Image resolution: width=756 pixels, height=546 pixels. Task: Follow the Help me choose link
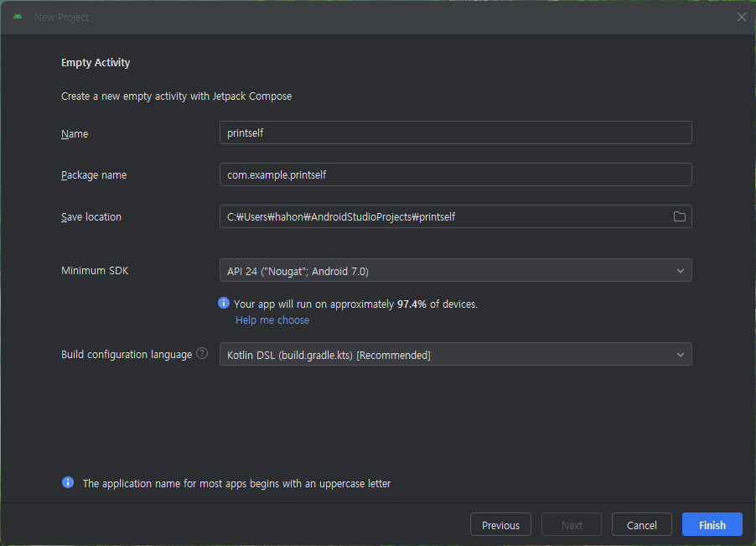[272, 320]
